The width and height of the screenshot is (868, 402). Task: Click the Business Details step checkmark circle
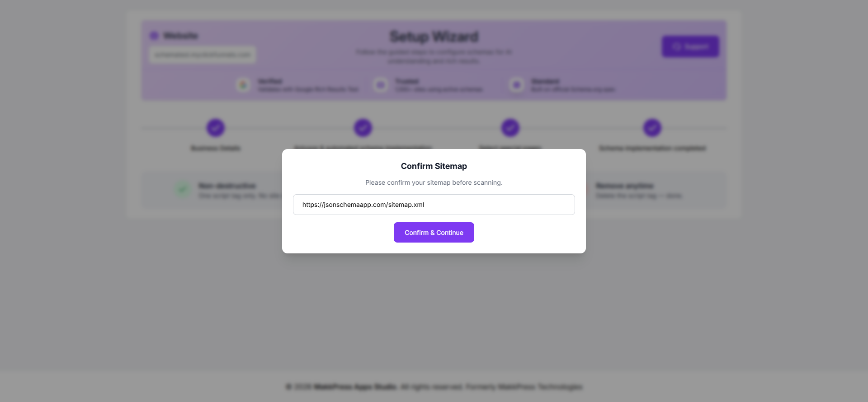coord(216,128)
